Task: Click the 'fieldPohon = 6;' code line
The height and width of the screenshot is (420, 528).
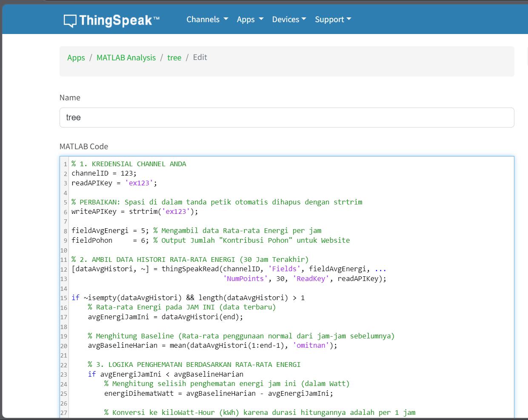Action: pyautogui.click(x=211, y=241)
